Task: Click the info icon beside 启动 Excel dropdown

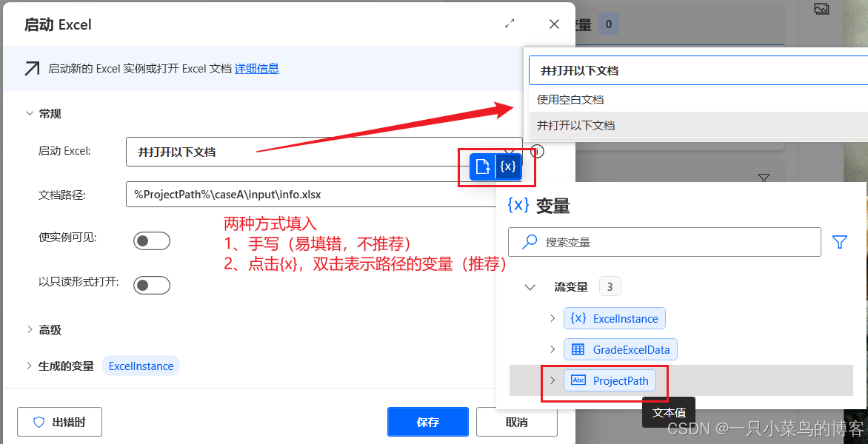Action: [x=537, y=151]
